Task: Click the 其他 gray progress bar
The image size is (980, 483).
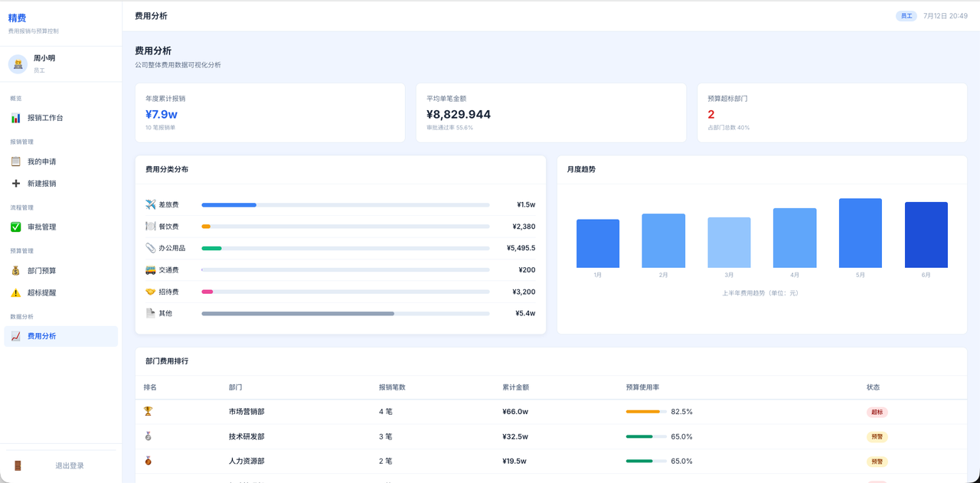Action: point(298,314)
